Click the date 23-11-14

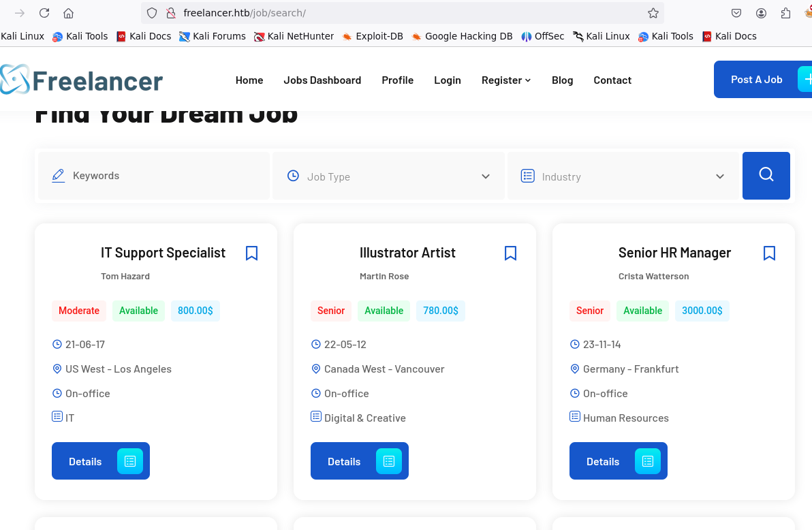click(x=602, y=345)
